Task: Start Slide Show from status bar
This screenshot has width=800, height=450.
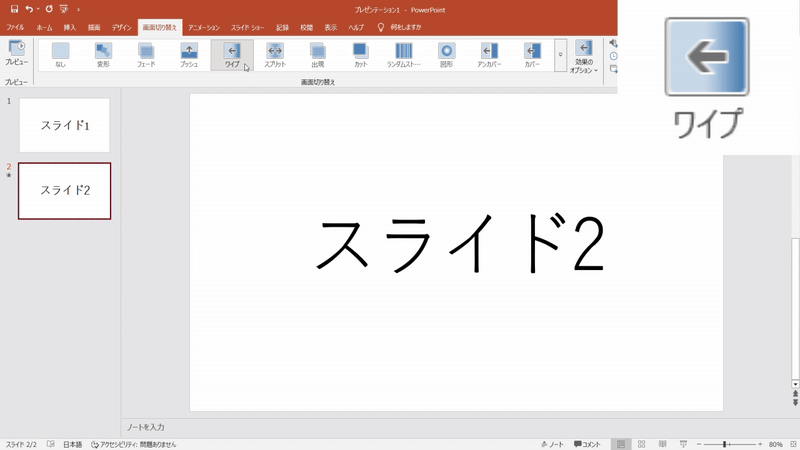Action: click(x=683, y=444)
